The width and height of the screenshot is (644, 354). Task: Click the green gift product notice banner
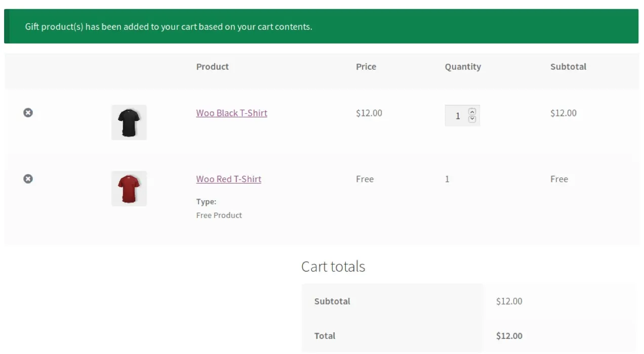coord(321,26)
